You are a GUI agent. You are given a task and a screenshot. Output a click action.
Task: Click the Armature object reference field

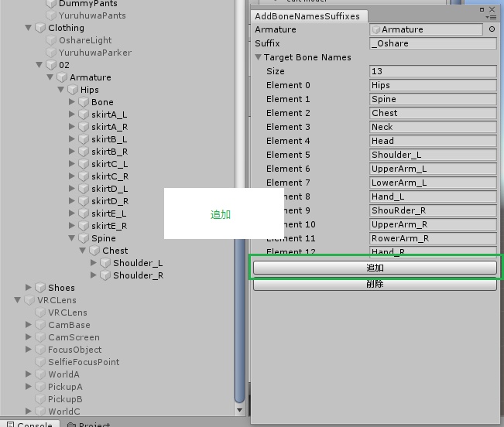tap(426, 29)
